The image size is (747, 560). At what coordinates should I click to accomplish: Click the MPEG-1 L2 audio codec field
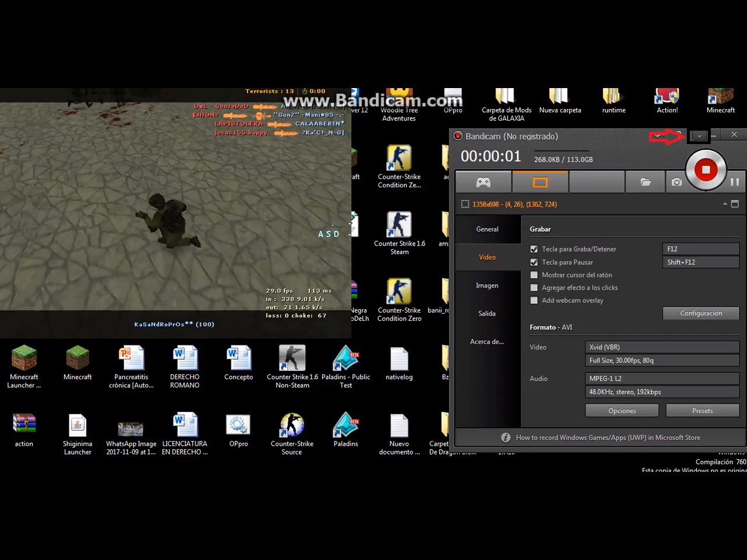pyautogui.click(x=662, y=378)
